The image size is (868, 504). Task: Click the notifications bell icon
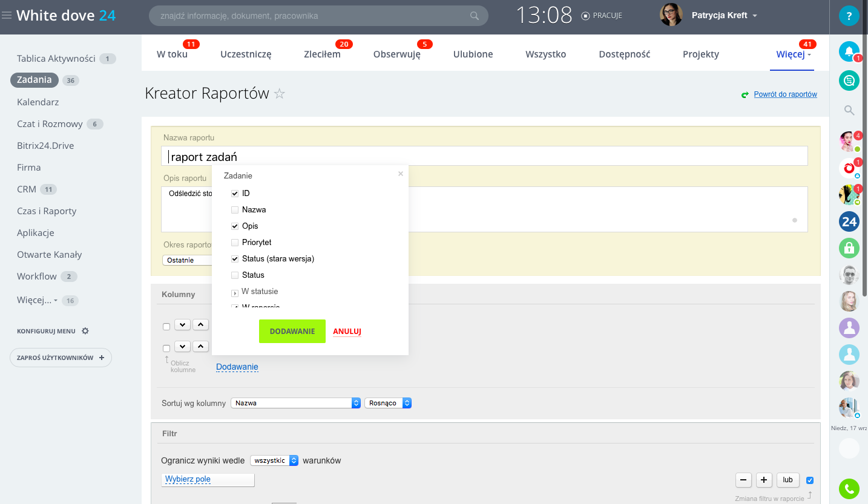(x=849, y=51)
